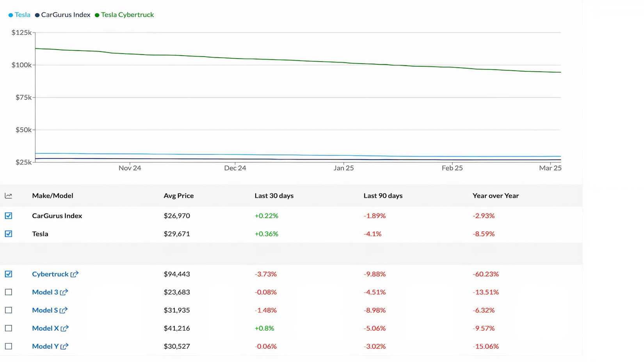644x362 pixels.
Task: Click Model Y average price $30,527
Action: coord(177,346)
